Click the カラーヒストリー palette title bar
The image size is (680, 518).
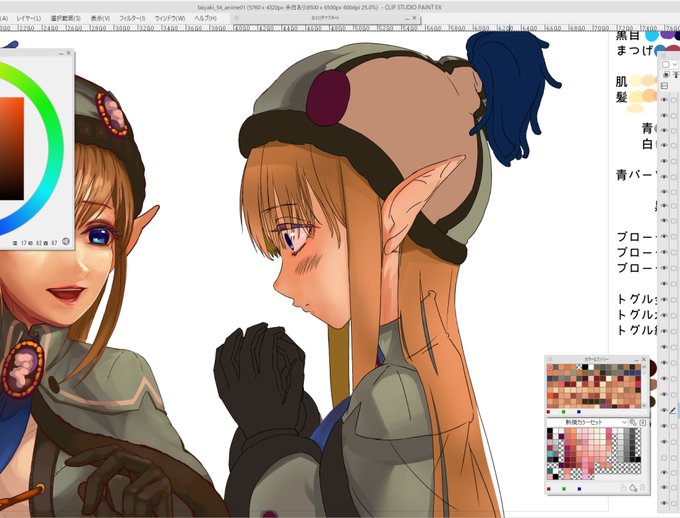(597, 359)
